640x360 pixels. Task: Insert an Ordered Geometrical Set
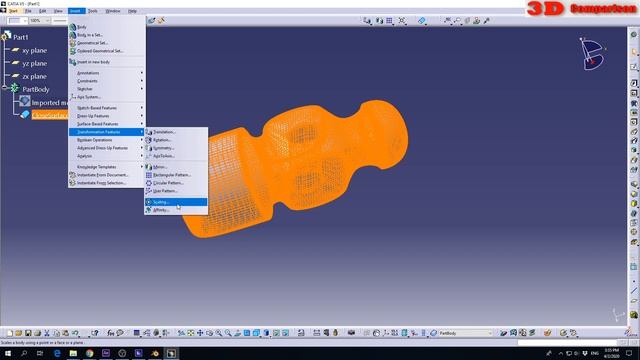[107, 51]
